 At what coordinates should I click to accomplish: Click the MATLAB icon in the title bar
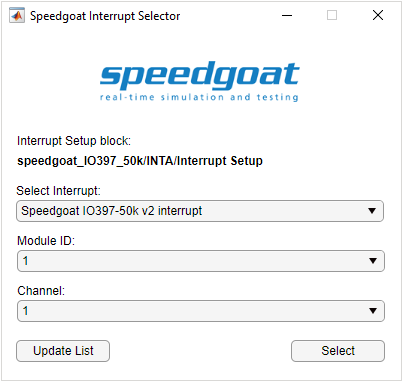tap(17, 15)
